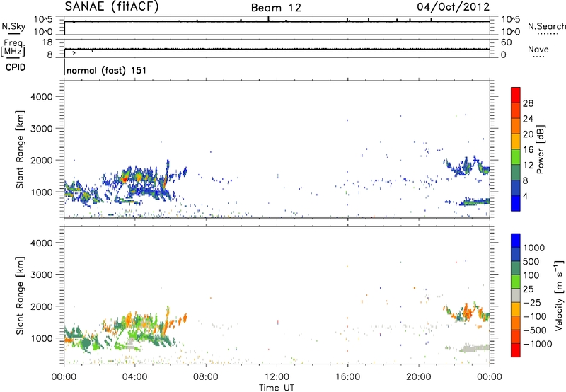Pick the 4–8 dB blue Power swatch

[516, 188]
